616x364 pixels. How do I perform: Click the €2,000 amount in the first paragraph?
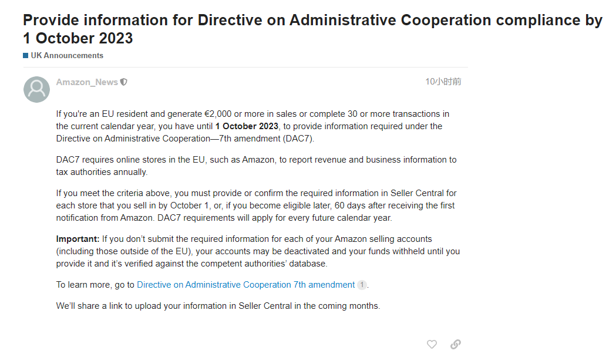pos(218,114)
